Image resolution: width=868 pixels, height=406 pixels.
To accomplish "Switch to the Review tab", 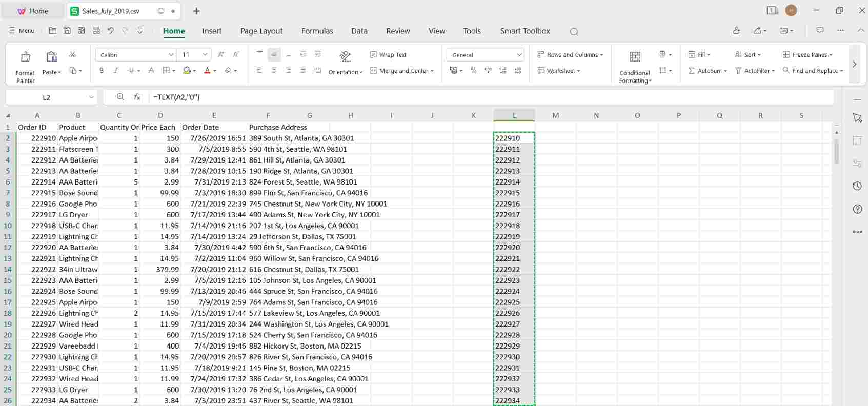I will pyautogui.click(x=398, y=31).
